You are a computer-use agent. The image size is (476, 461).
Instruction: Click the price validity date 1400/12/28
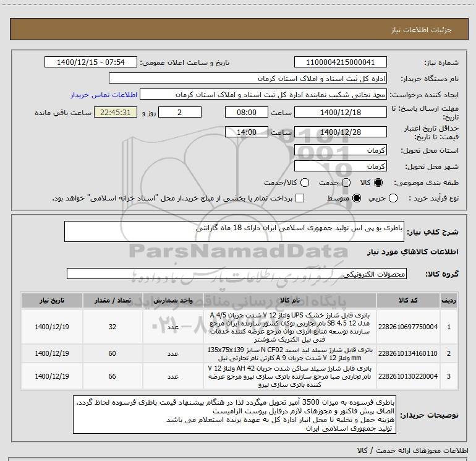pyautogui.click(x=340, y=132)
